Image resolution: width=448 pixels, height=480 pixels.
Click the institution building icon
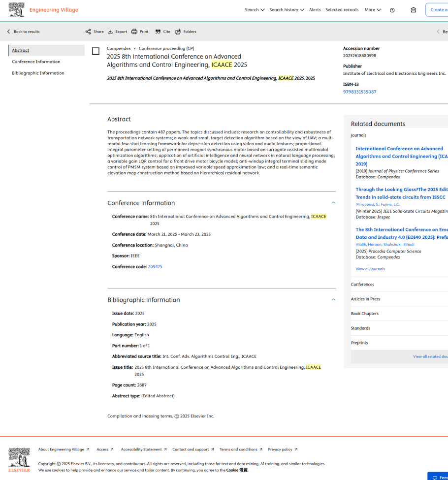pos(414,10)
